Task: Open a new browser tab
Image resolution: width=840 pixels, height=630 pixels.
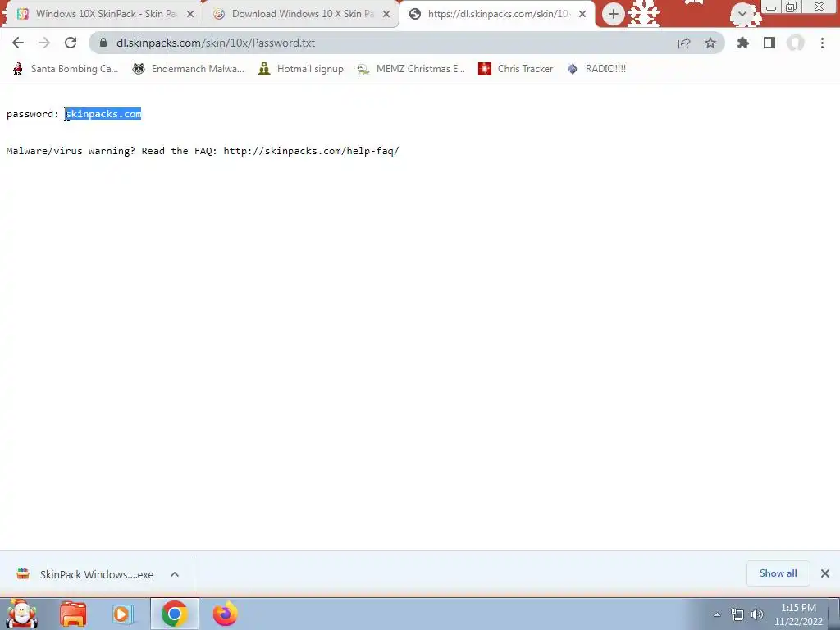Action: click(614, 14)
